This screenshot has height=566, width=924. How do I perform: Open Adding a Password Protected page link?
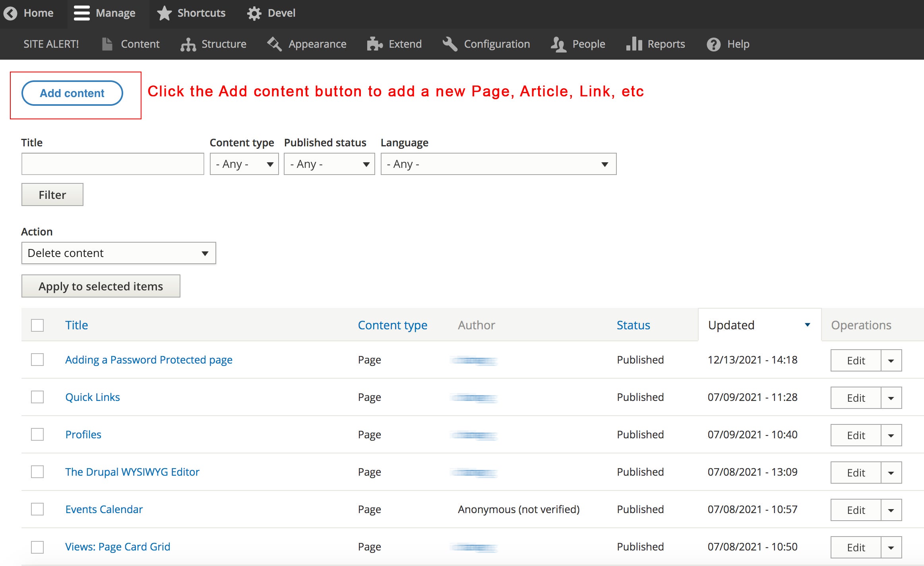149,360
